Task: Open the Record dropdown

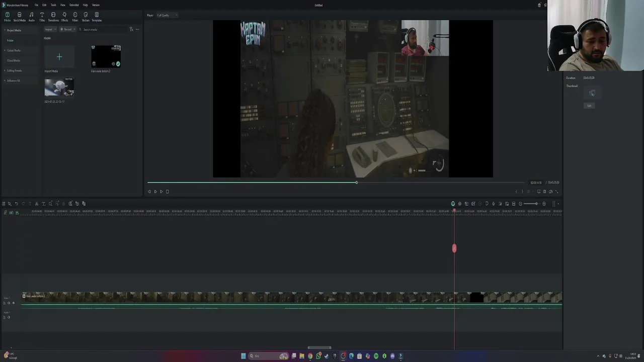Action: [68, 29]
